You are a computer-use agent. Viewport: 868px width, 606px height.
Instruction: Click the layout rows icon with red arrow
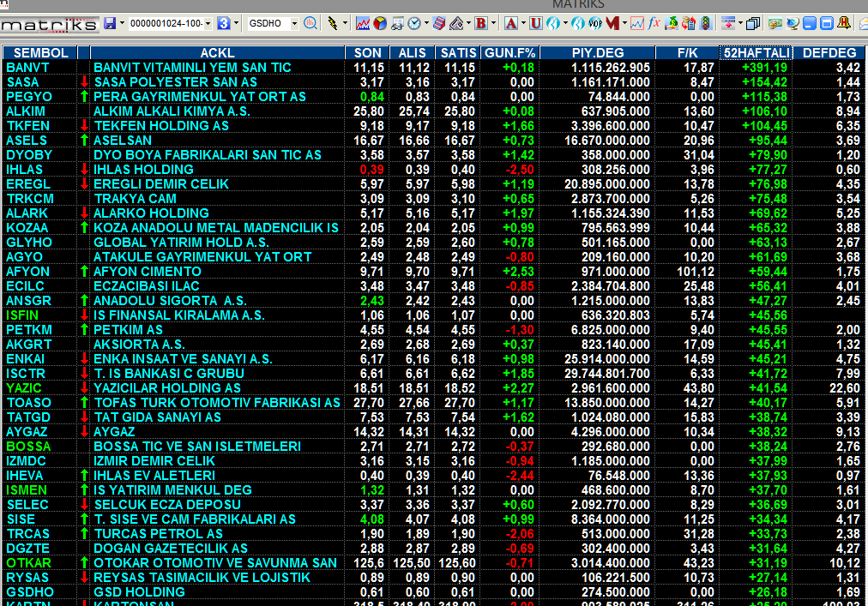pos(728,23)
